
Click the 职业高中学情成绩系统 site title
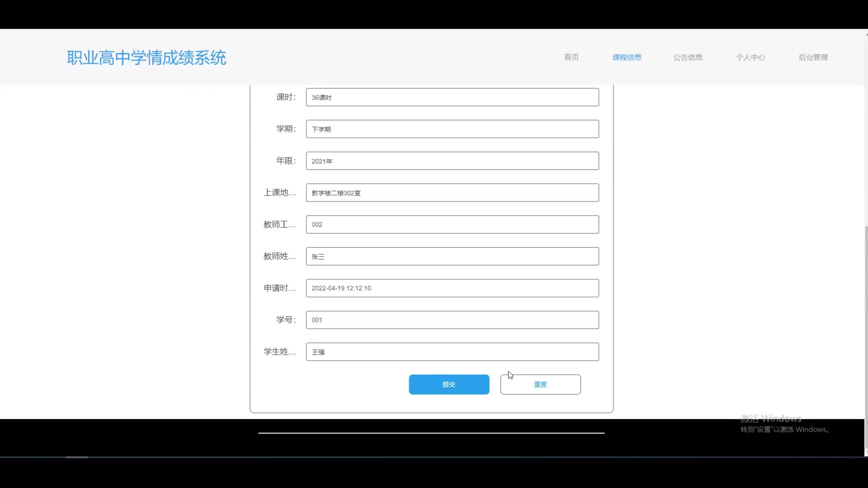click(146, 58)
